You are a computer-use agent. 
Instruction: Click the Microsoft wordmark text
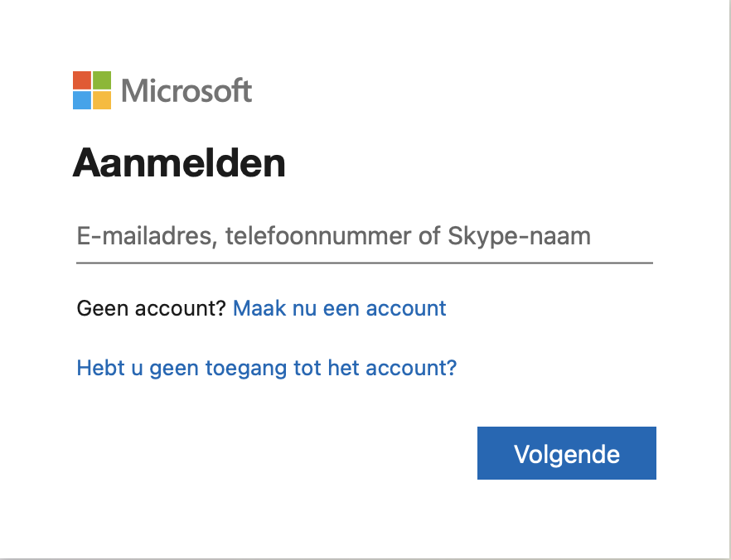coord(186,91)
